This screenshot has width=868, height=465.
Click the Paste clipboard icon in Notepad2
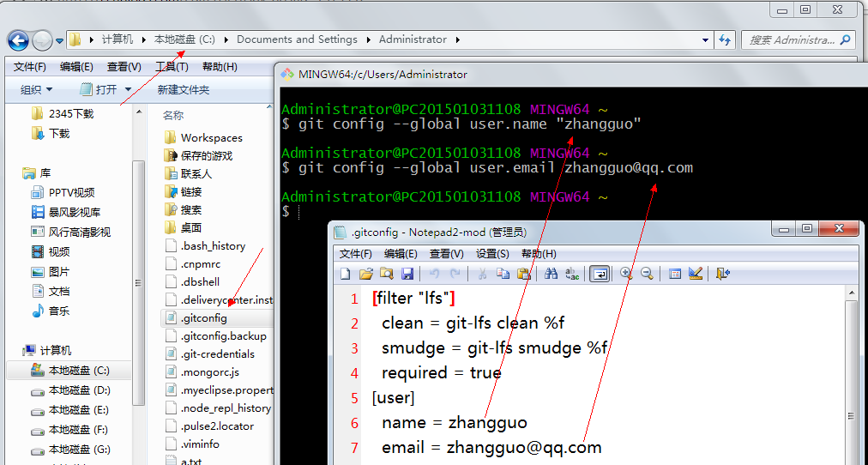tap(524, 274)
